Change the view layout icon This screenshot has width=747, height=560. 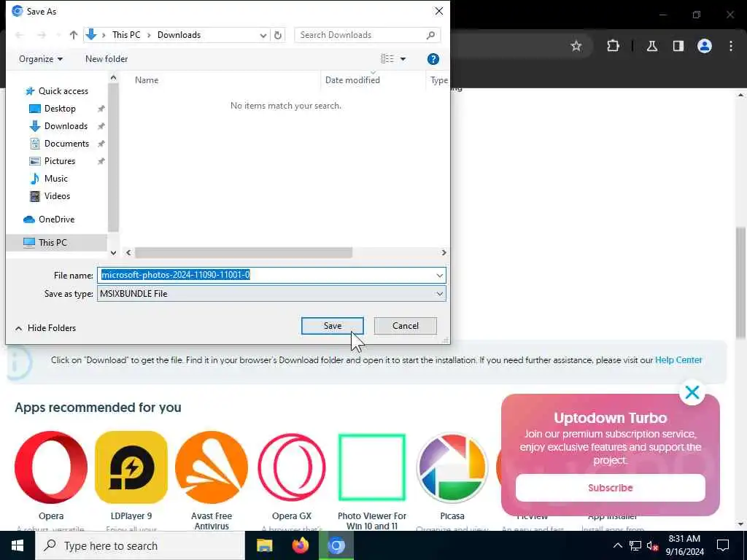point(387,59)
